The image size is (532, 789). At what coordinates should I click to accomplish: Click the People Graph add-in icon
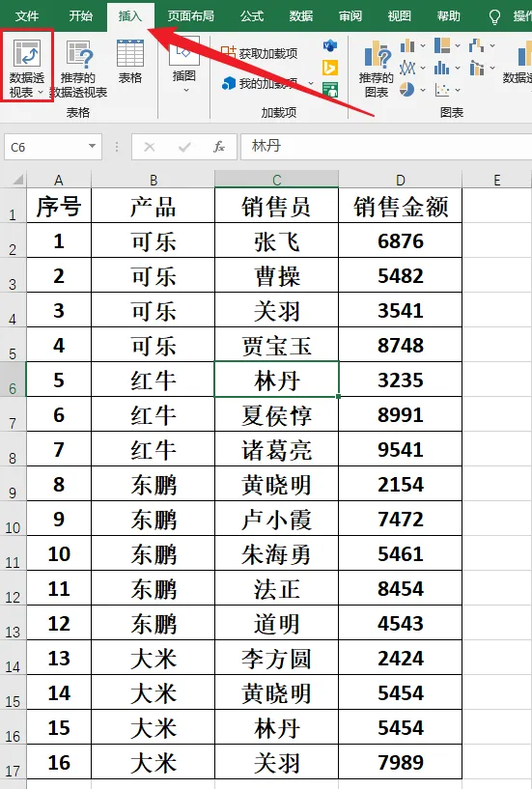point(330,91)
